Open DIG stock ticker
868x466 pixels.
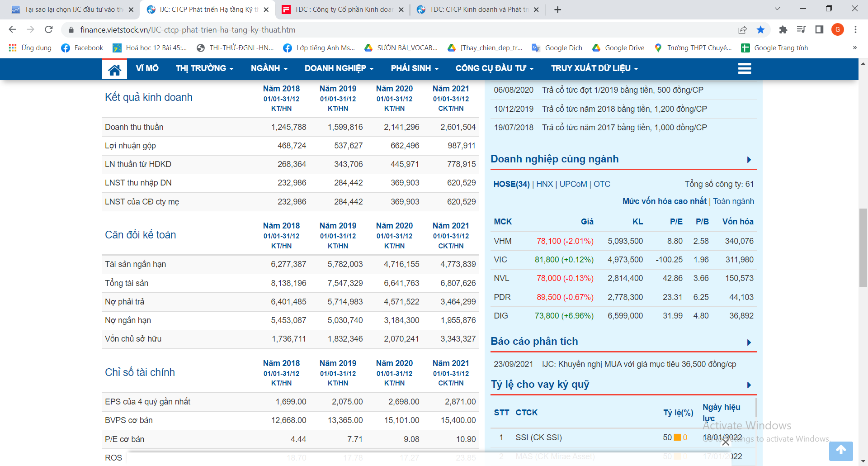[x=501, y=316]
